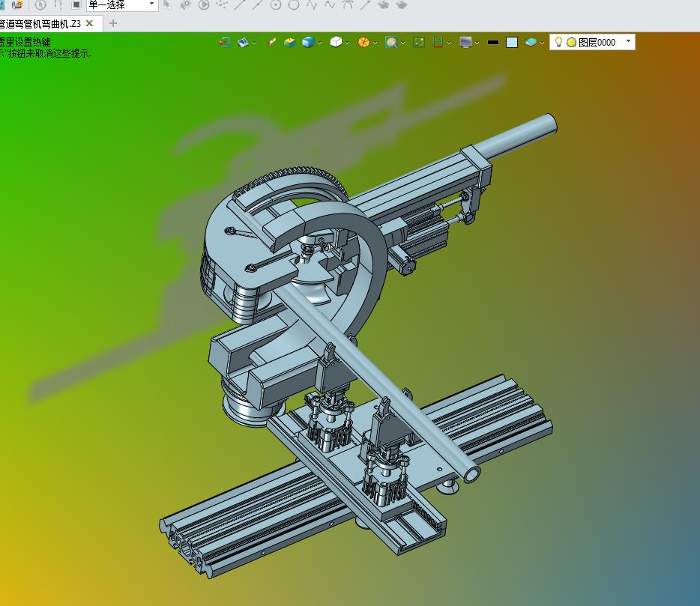Click the first stacked layers toolbar icon

(x=384, y=5)
